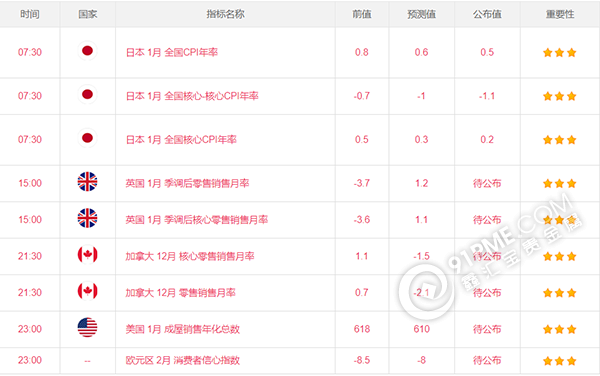The width and height of the screenshot is (600, 376).
Task: Select the 重要性 column header
Action: [x=560, y=14]
